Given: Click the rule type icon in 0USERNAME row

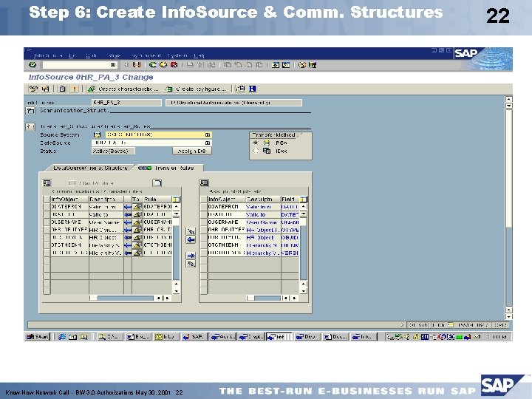Looking at the screenshot, I should tap(137, 222).
